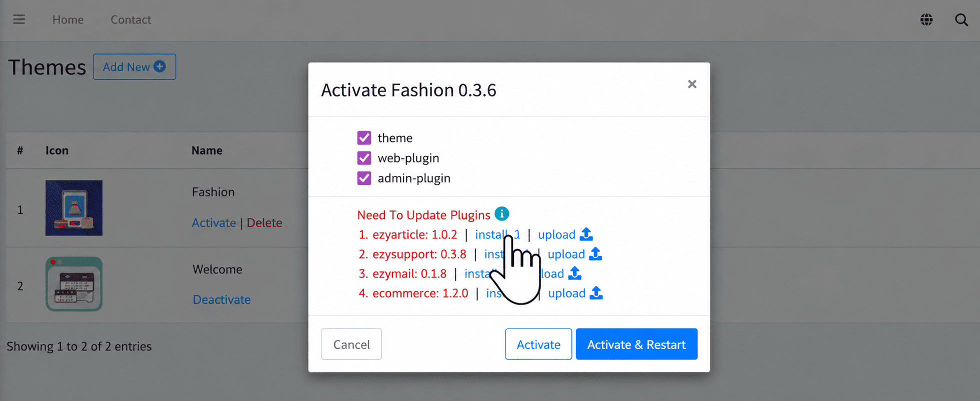980x401 pixels.
Task: Uncheck the admin-plugin checkbox
Action: click(x=364, y=178)
